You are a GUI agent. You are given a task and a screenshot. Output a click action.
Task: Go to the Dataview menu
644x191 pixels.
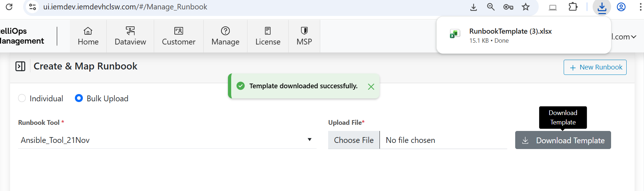(130, 36)
